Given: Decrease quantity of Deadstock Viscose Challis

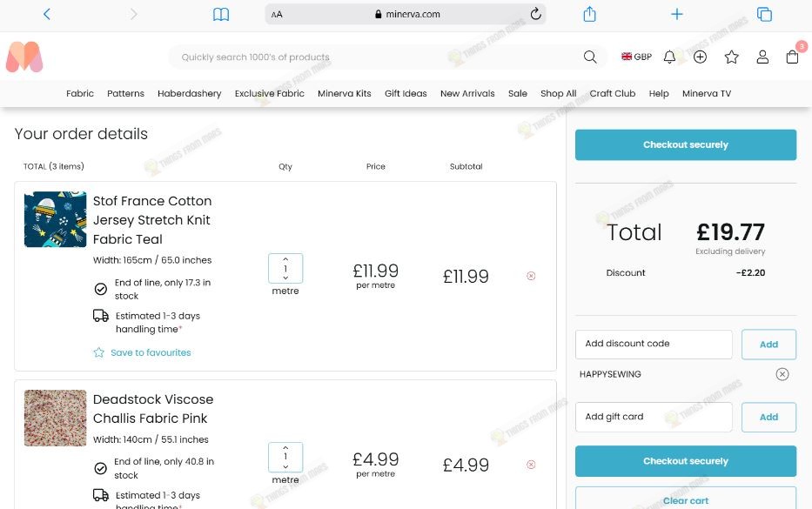Looking at the screenshot, I should pyautogui.click(x=285, y=466).
